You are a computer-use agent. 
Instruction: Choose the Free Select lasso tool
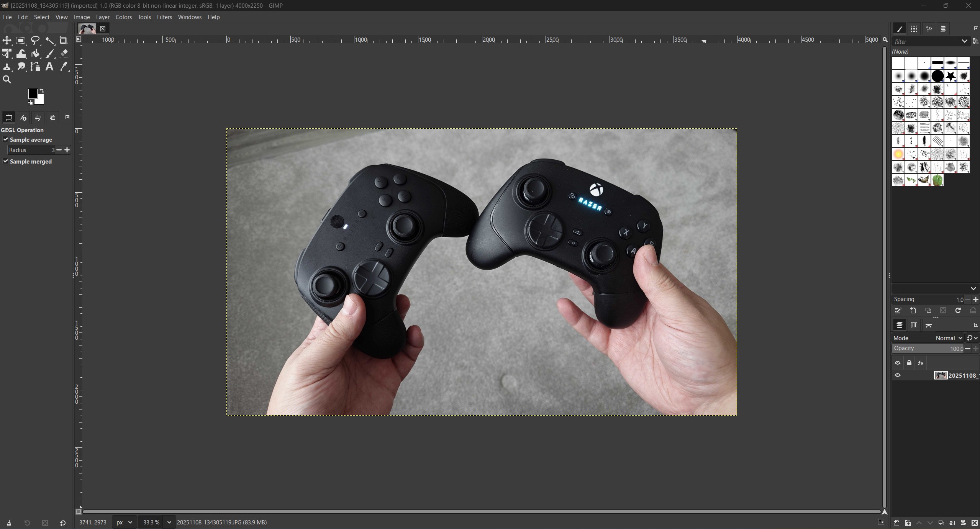coord(35,41)
